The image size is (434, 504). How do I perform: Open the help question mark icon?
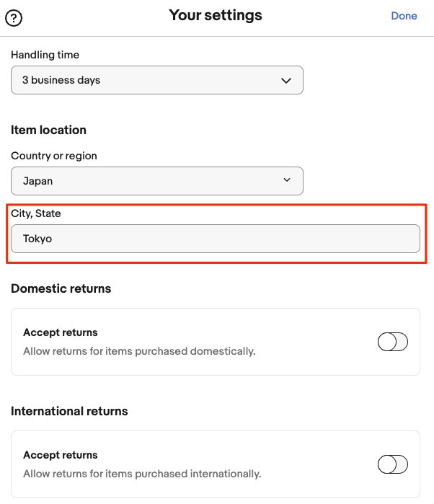click(x=13, y=18)
